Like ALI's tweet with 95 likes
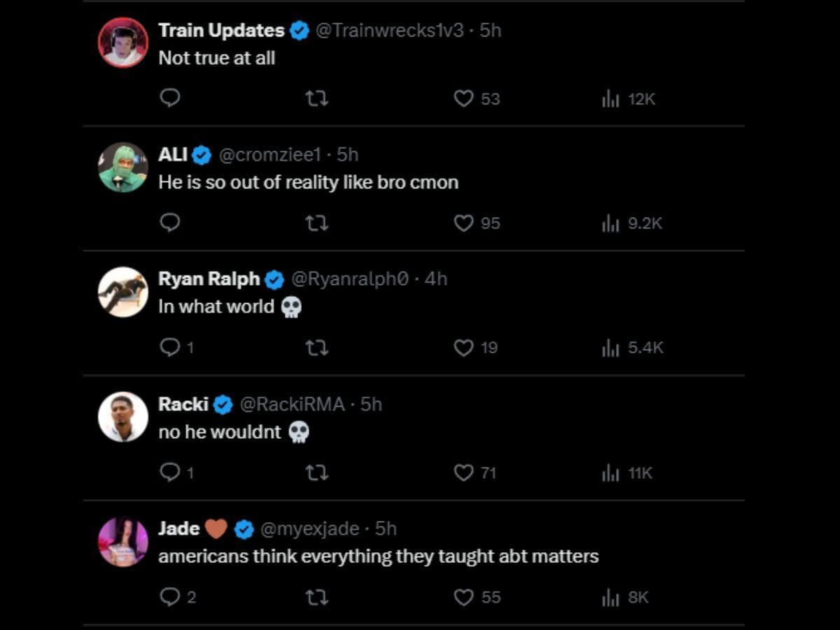Image resolution: width=840 pixels, height=630 pixels. point(463,223)
